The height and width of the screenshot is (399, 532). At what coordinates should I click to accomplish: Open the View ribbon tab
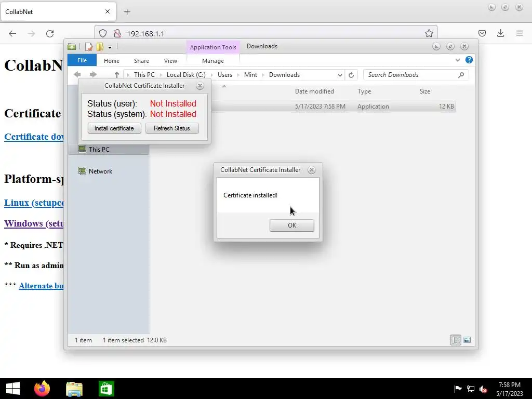click(170, 61)
